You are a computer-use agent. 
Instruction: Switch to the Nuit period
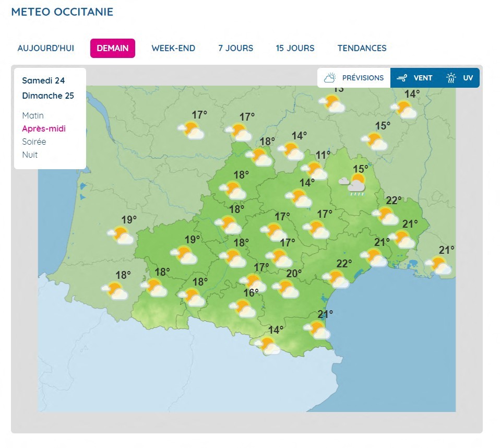pos(30,155)
